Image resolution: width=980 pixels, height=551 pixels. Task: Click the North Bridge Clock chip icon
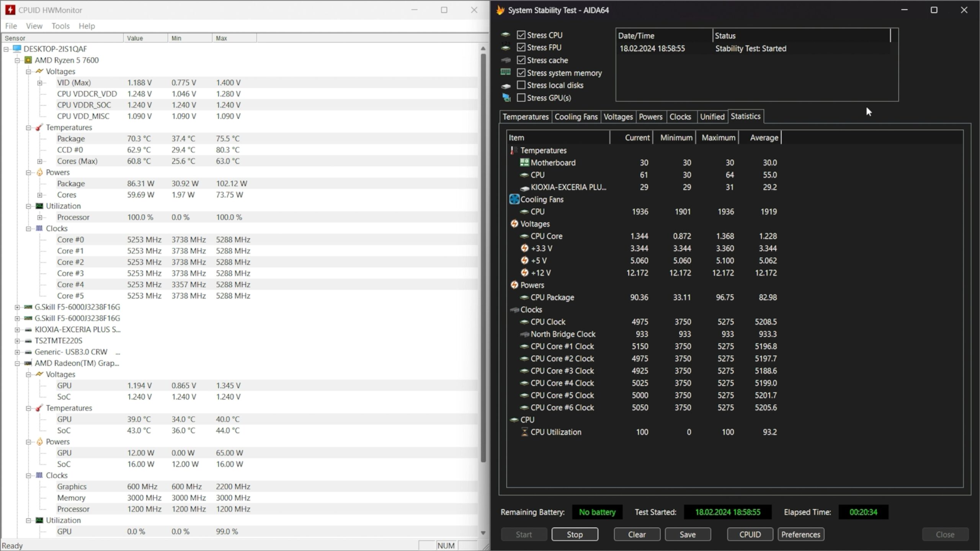[524, 334]
